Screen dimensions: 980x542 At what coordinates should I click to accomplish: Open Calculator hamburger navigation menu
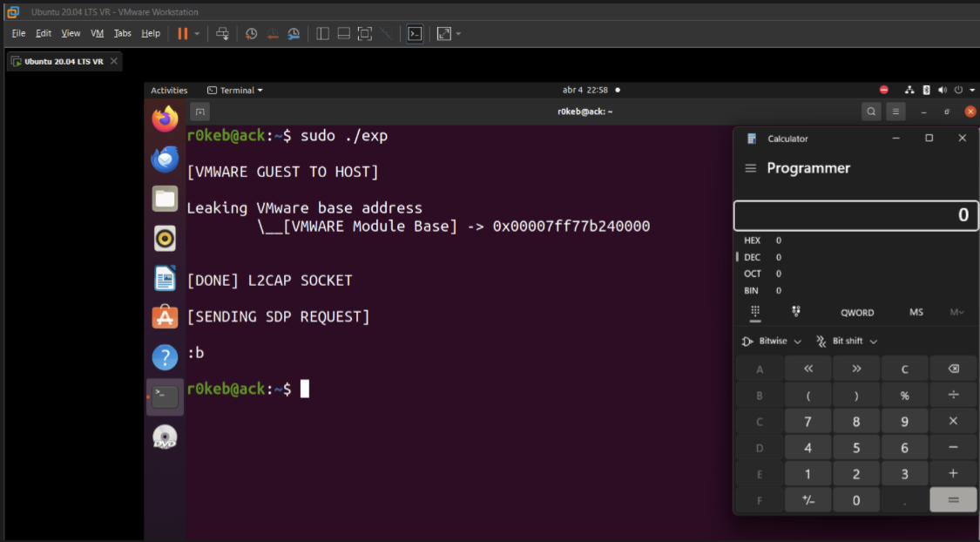click(751, 168)
